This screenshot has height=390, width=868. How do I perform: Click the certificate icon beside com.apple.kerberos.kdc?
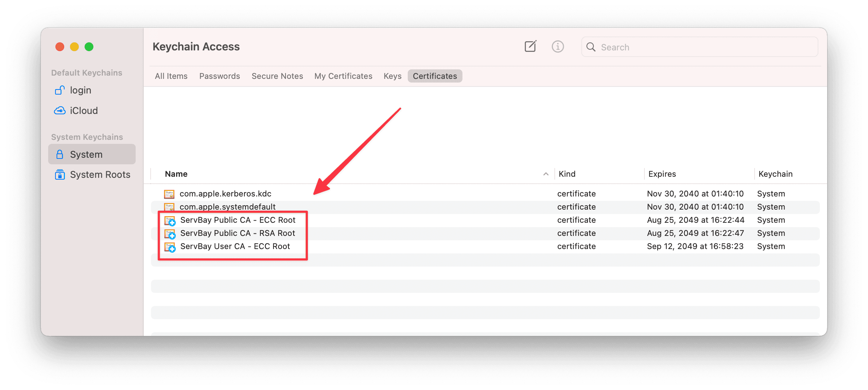tap(170, 194)
